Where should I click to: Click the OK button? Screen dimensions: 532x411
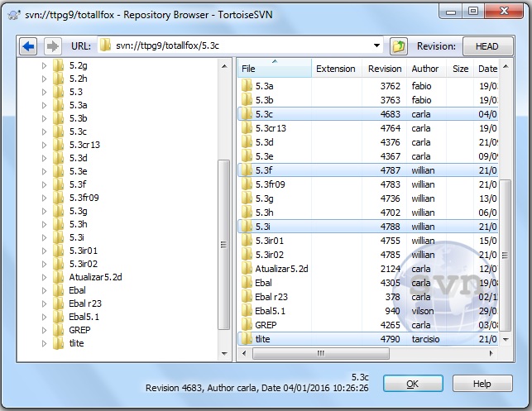point(413,384)
